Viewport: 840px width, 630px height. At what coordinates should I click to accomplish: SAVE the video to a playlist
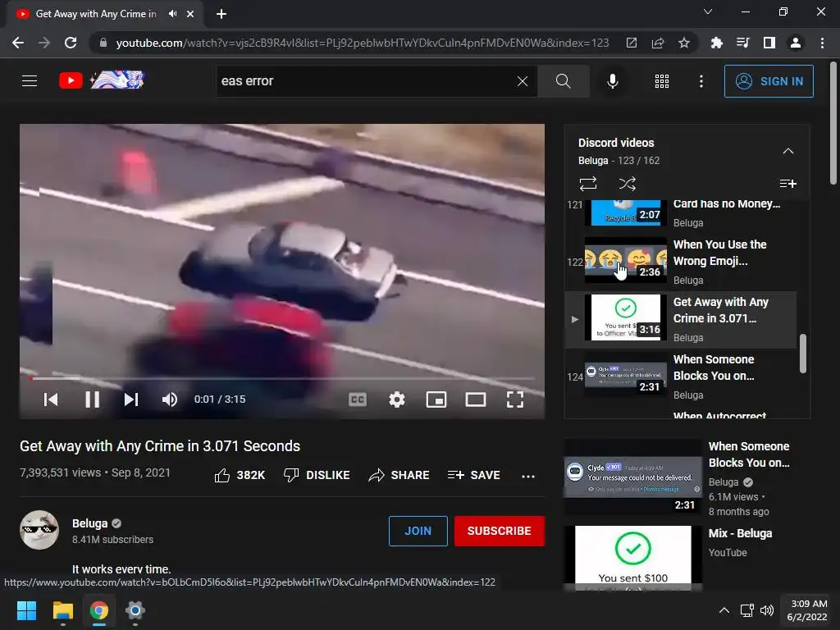click(x=473, y=475)
